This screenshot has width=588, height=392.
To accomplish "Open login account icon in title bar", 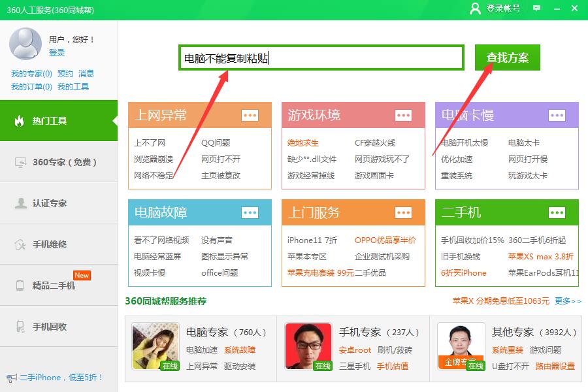I will pyautogui.click(x=475, y=8).
